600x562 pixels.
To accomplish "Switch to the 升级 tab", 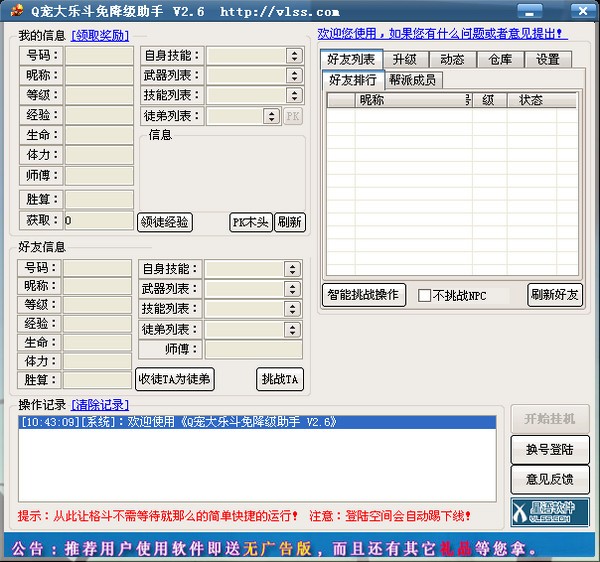I will tap(404, 60).
